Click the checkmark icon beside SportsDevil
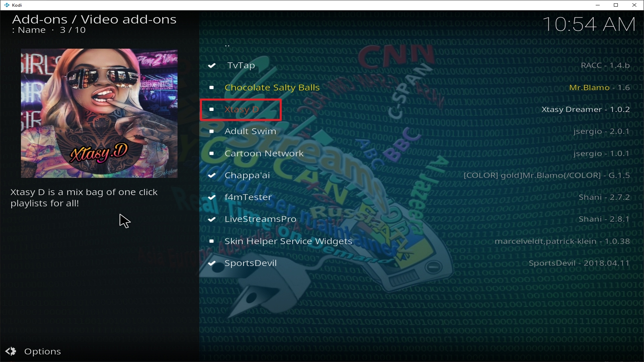 [212, 263]
